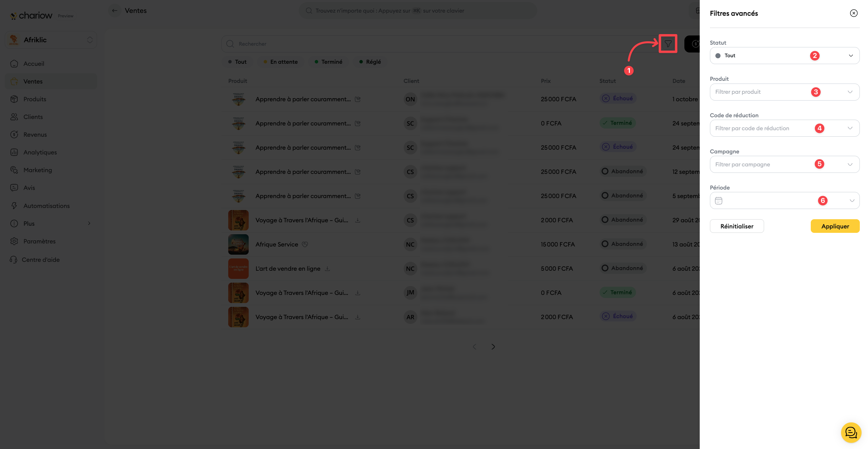Go back using the arrow beside Ventes

(x=115, y=11)
